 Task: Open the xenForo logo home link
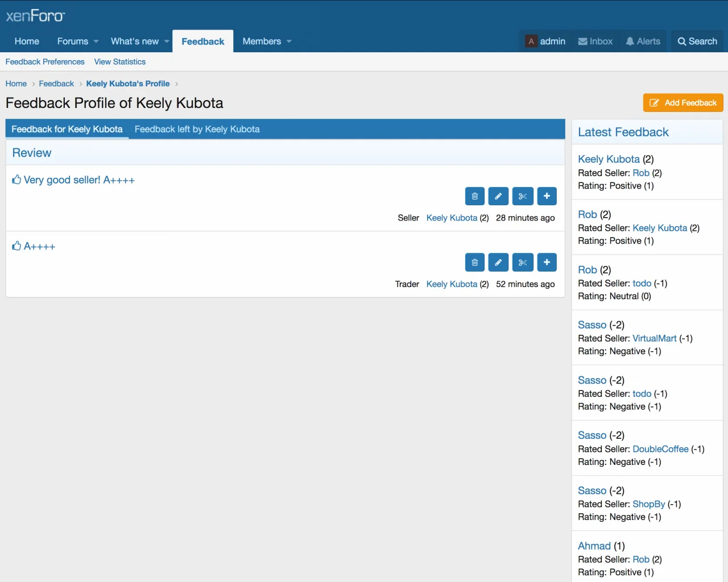(35, 16)
